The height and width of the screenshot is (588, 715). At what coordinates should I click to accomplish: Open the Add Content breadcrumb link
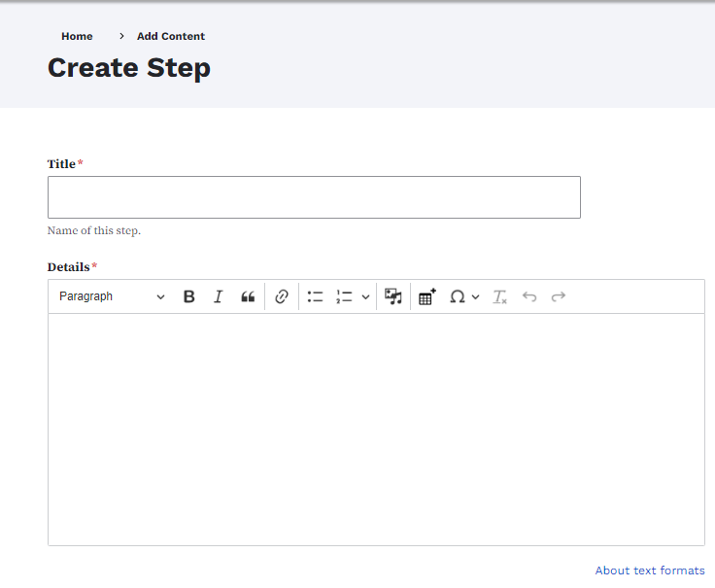171,37
